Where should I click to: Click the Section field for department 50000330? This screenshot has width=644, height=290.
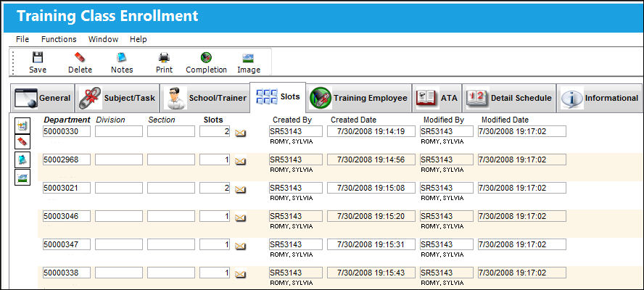[x=171, y=131]
